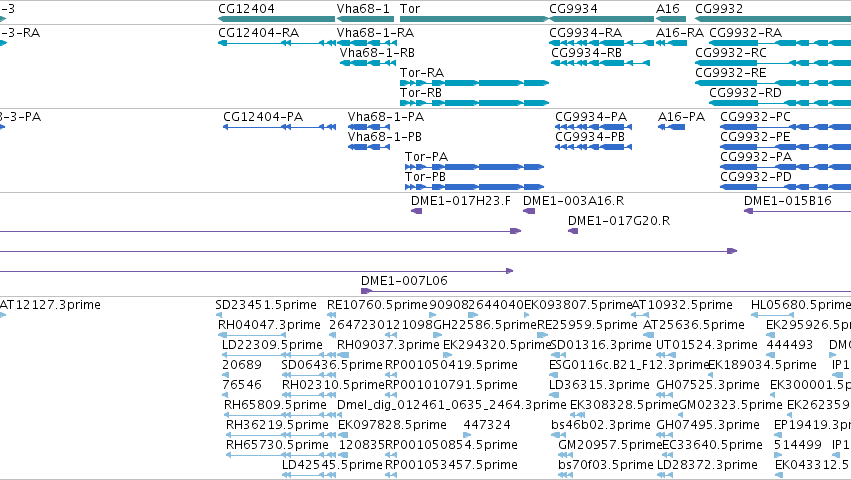The width and height of the screenshot is (851, 480).
Task: Select the RE10760.5prime EST label
Action: (377, 305)
